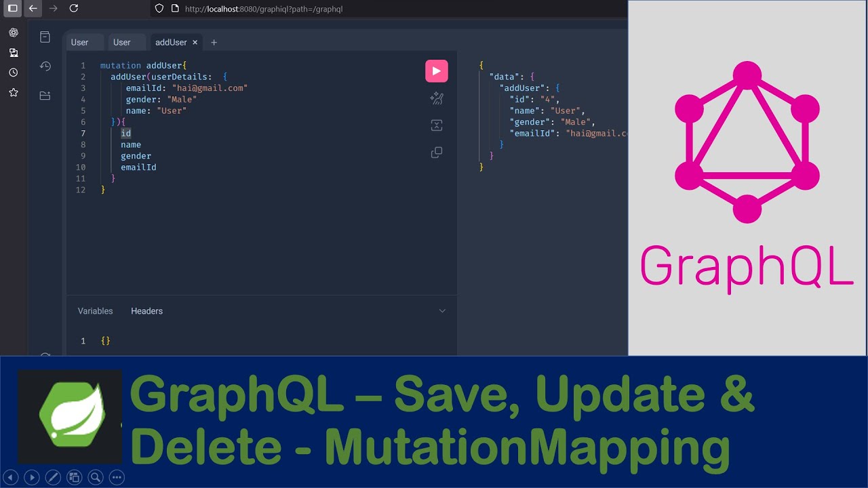This screenshot has width=868, height=488.
Task: Close the addUser tab
Action: [195, 42]
